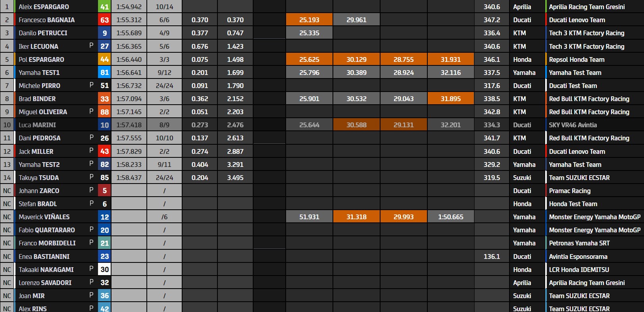Viewport: 644px width, 312px height.
Task: Select Dani PEDROSA rider name
Action: (39, 138)
